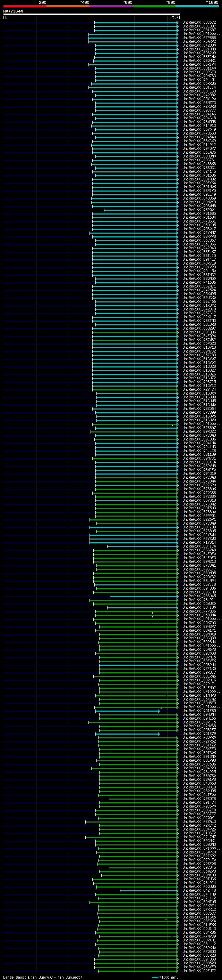This screenshot has width=222, height=980.
Task: Select hit label UniRef100_A8LLJ2
Action: (199, 944)
